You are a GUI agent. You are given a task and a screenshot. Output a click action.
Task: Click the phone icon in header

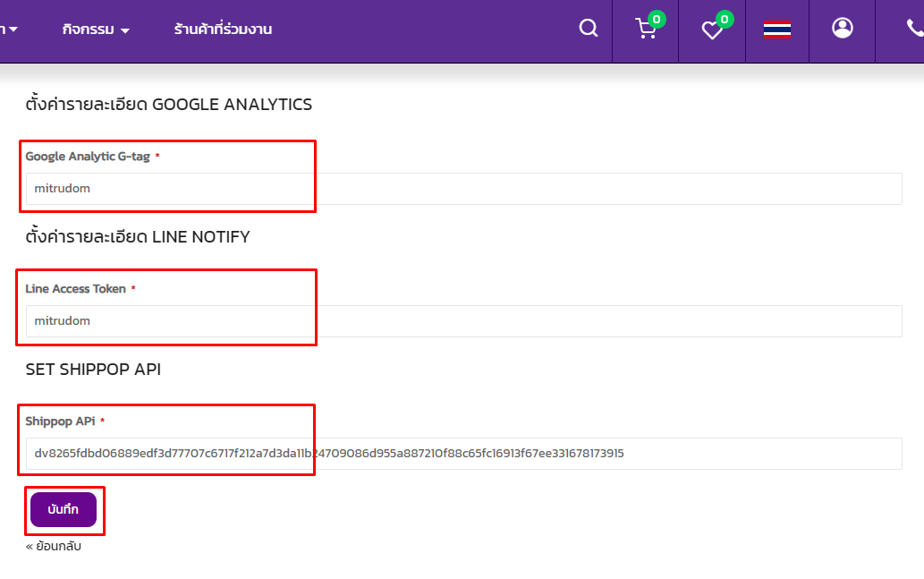tap(913, 29)
